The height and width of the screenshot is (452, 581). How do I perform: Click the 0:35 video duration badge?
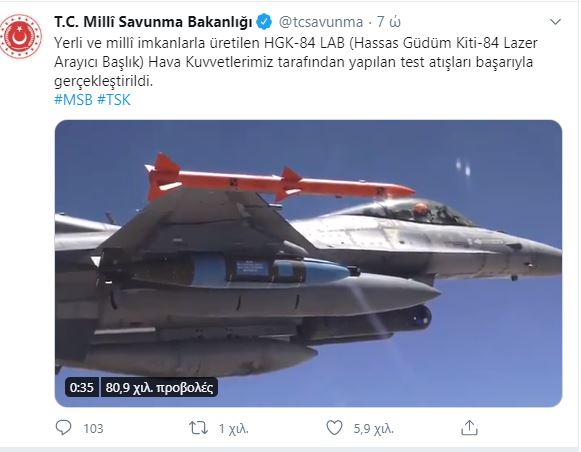[x=82, y=388]
